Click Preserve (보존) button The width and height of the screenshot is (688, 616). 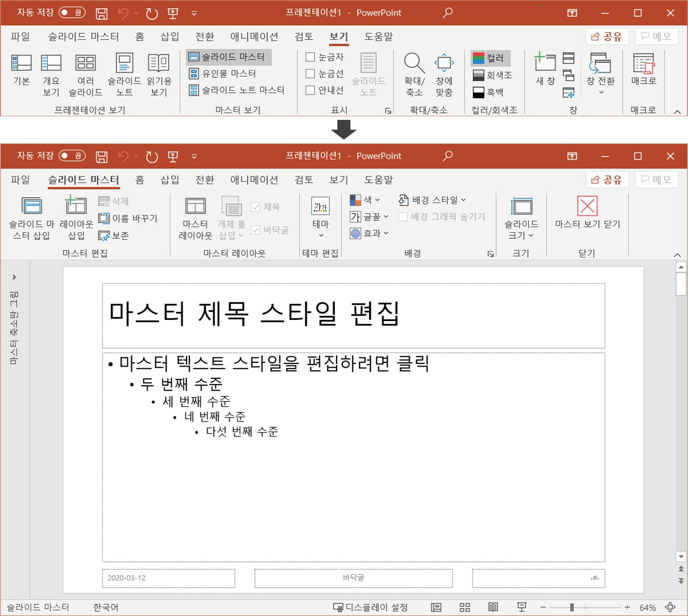coord(114,235)
